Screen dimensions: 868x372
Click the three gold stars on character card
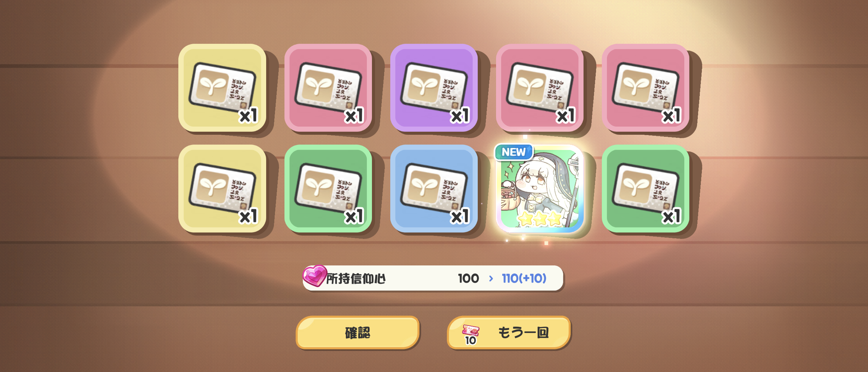point(540,219)
